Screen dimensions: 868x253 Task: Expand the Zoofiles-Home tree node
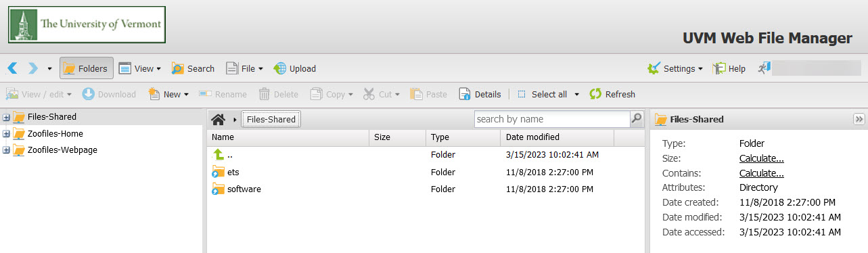pyautogui.click(x=6, y=133)
